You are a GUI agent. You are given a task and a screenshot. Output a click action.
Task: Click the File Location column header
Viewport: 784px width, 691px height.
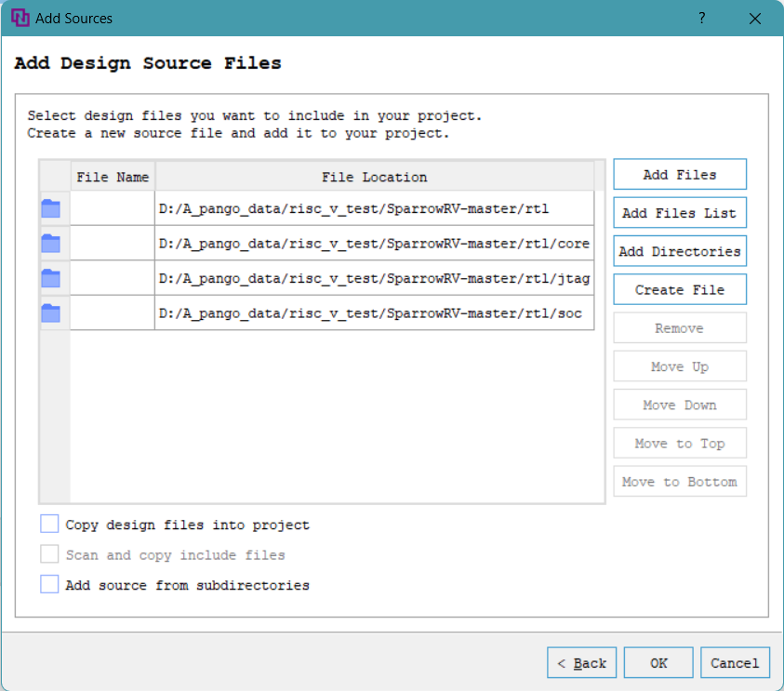(x=374, y=177)
